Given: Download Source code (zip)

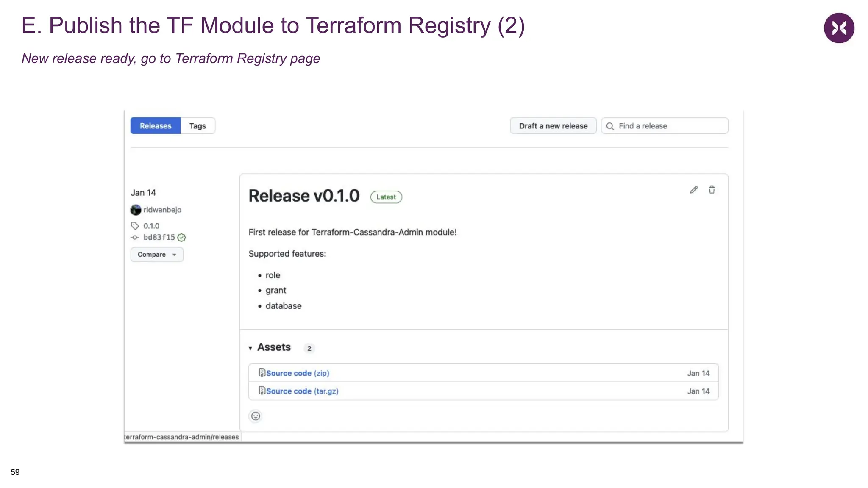Looking at the screenshot, I should click(x=298, y=373).
